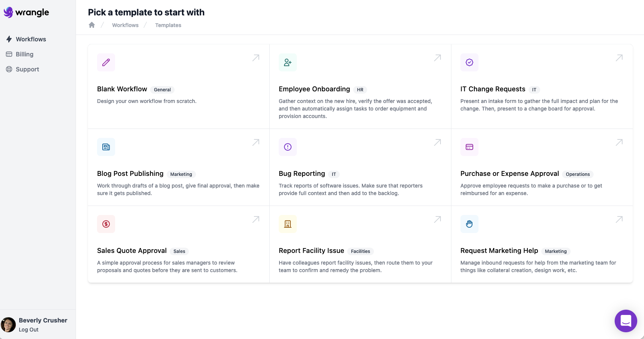Open Workflows in the sidebar
Viewport: 644px width, 339px height.
[x=30, y=39]
